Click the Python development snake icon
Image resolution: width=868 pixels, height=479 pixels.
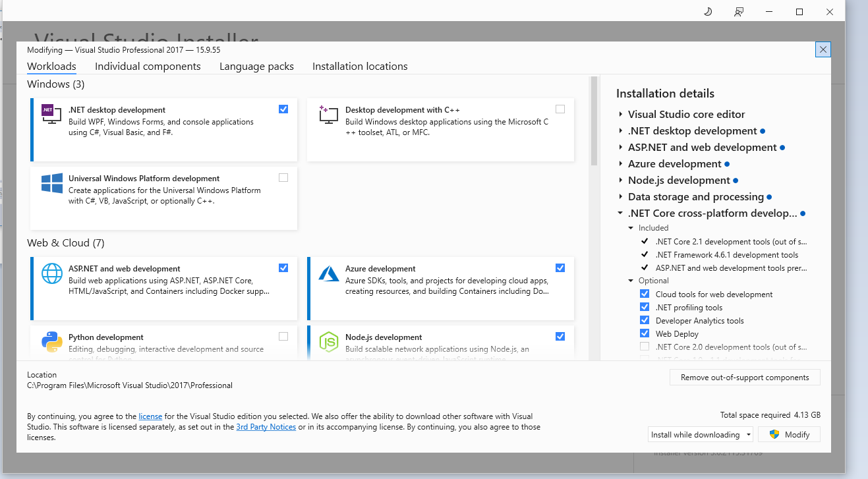[x=51, y=342]
